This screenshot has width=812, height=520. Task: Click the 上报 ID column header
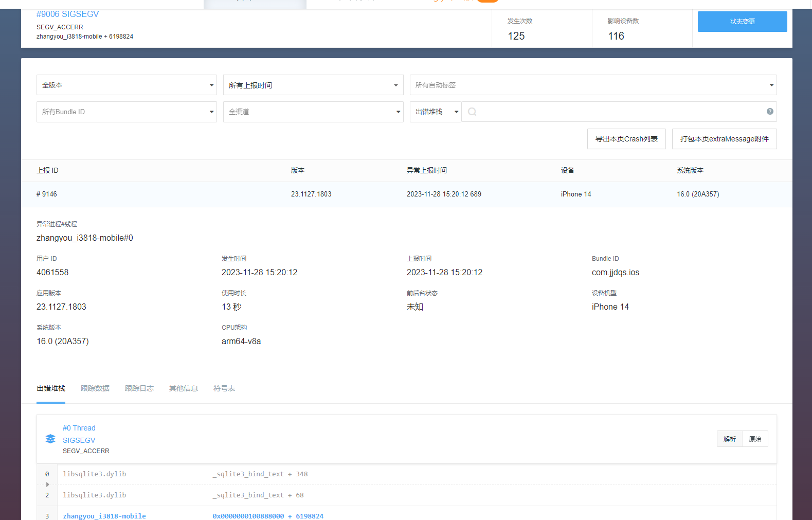pyautogui.click(x=47, y=170)
